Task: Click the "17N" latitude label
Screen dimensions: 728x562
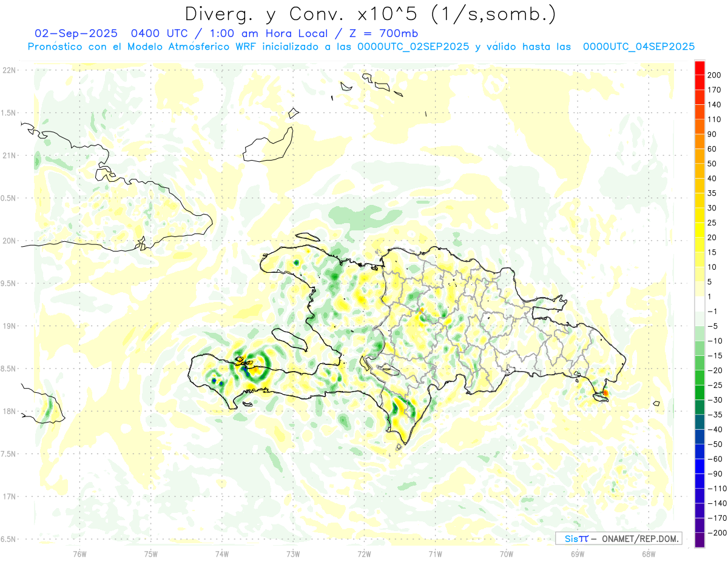Action: click(9, 497)
